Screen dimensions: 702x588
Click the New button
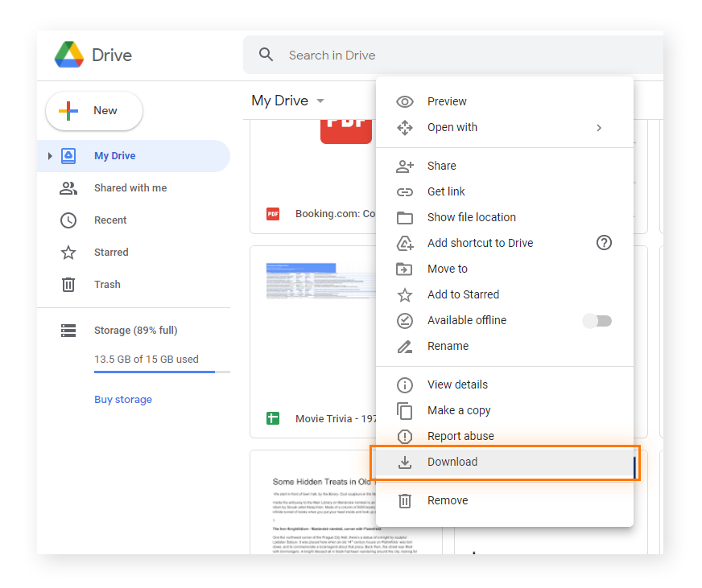pos(94,110)
